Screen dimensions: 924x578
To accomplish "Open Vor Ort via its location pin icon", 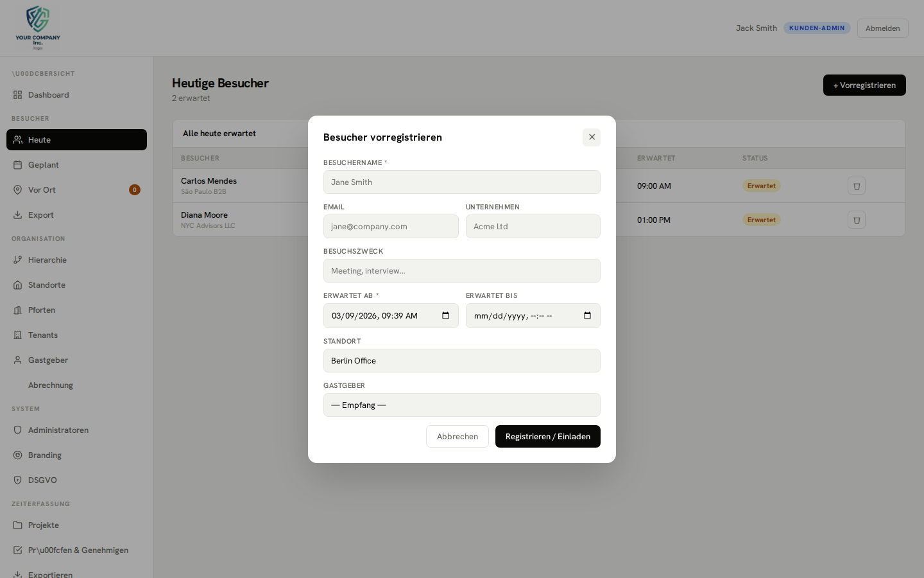I will point(17,189).
